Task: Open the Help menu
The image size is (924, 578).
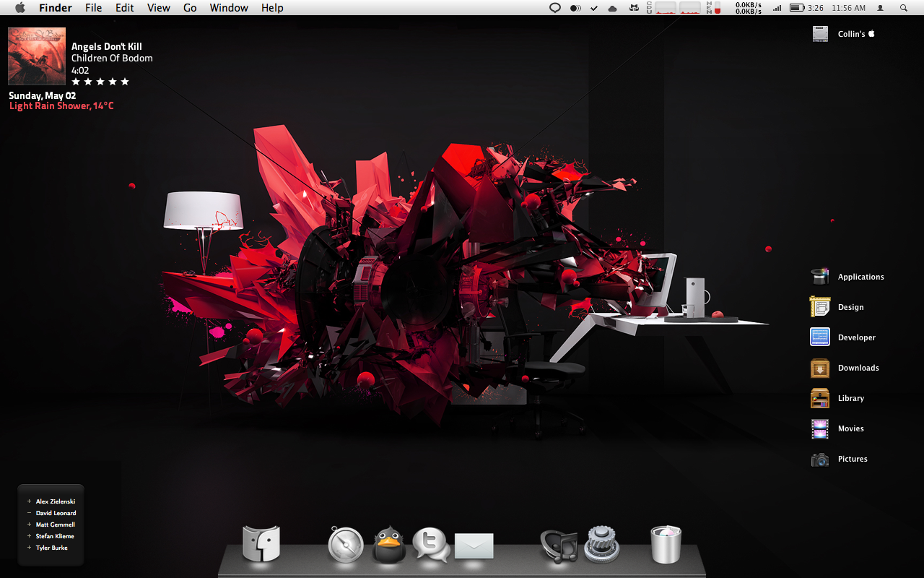Action: [x=272, y=8]
